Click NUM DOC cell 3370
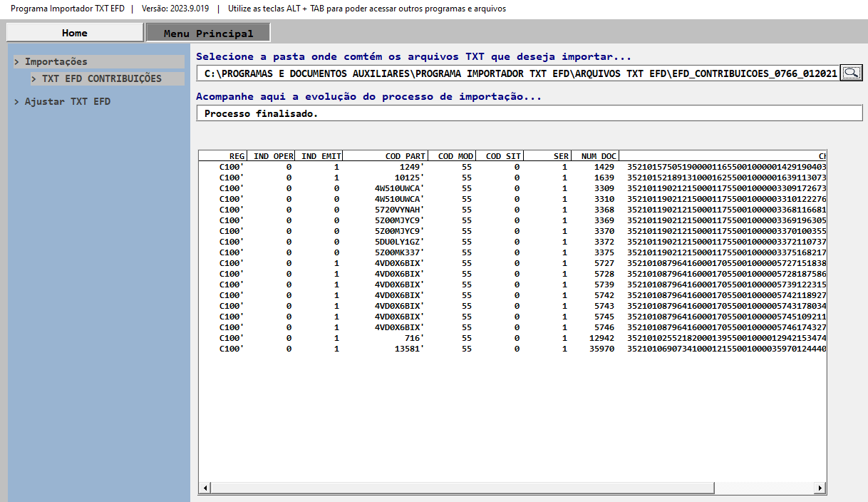868x502 pixels. (x=604, y=231)
